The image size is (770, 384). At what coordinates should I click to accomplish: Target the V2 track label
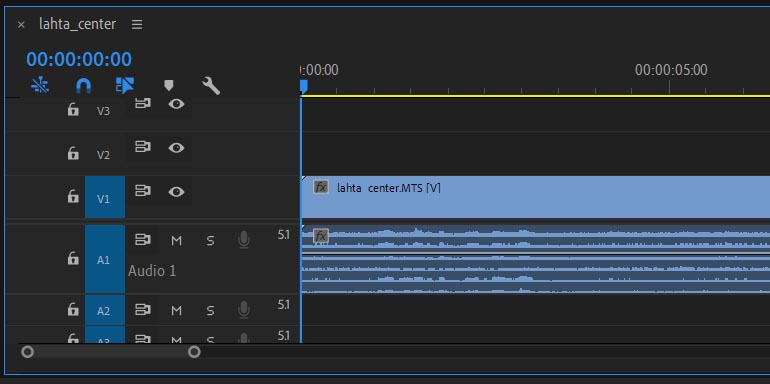coord(103,155)
